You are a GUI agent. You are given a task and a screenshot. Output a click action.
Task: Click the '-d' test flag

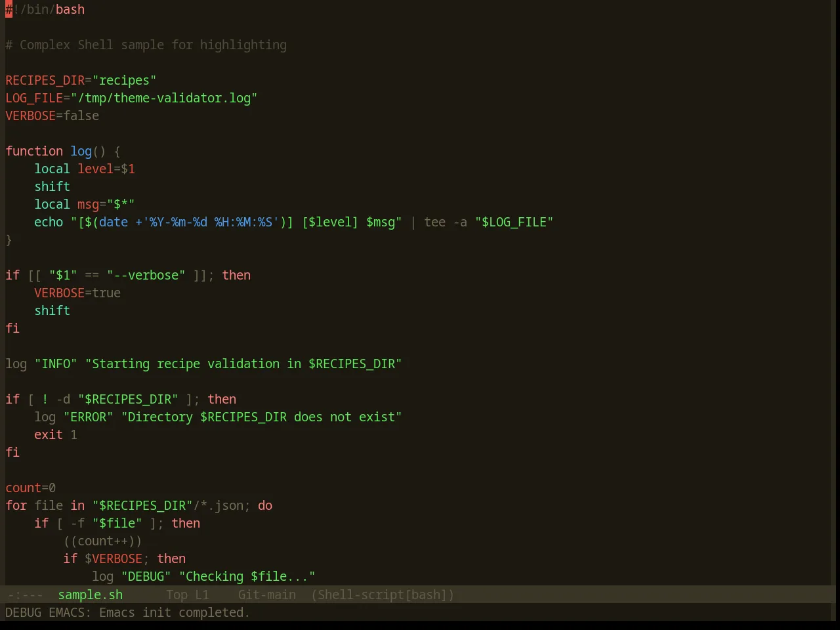pos(63,399)
